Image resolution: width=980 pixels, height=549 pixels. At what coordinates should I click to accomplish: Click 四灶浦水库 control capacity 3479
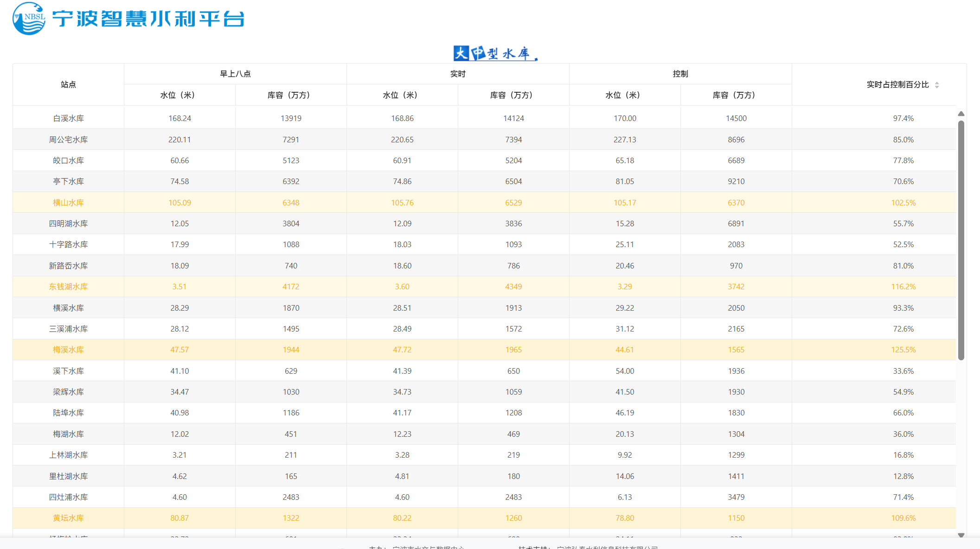tap(736, 497)
